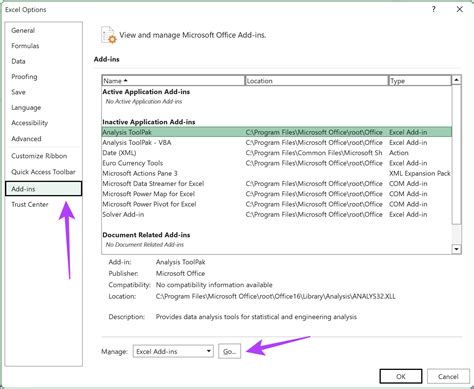Click the Active Application Add-ins heading
474x389 pixels.
[x=146, y=92]
